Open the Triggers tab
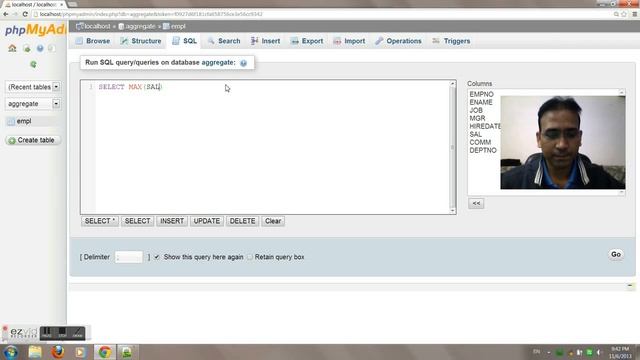 point(451,41)
